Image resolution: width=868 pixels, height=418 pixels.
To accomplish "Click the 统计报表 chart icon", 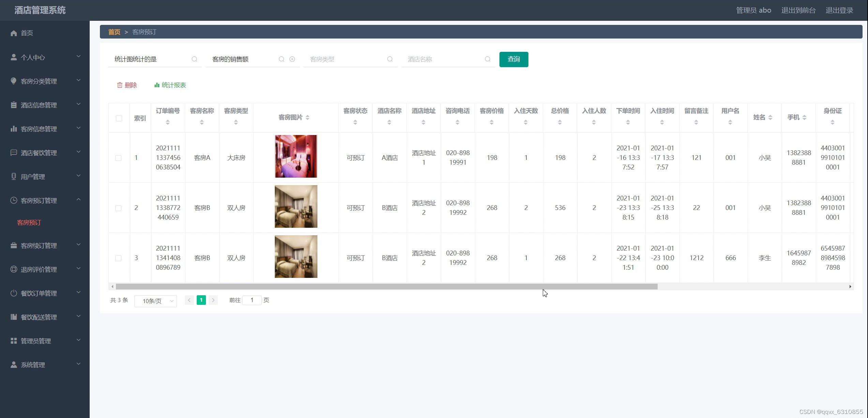I will coord(157,85).
